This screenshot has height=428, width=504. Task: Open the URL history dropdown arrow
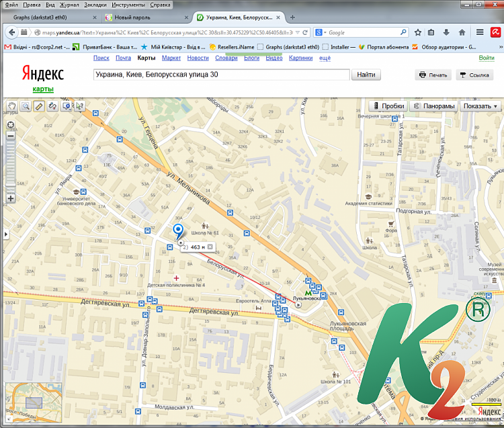(298, 32)
